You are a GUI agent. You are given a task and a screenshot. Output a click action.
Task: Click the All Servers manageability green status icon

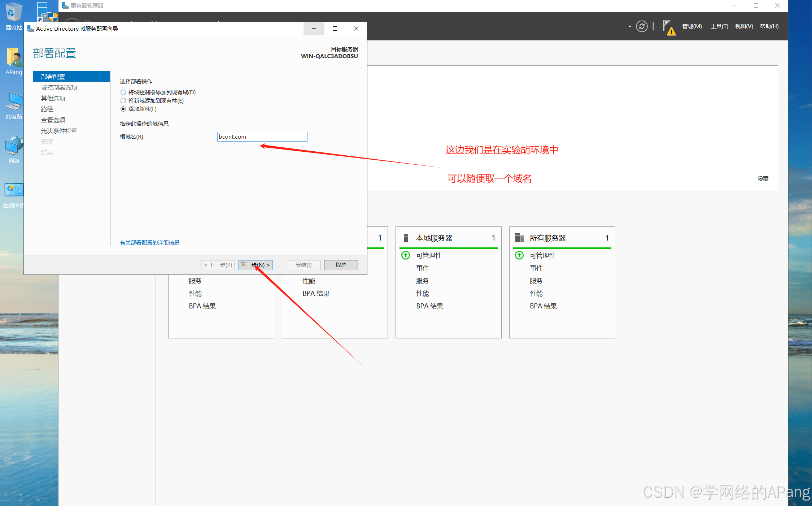(519, 255)
